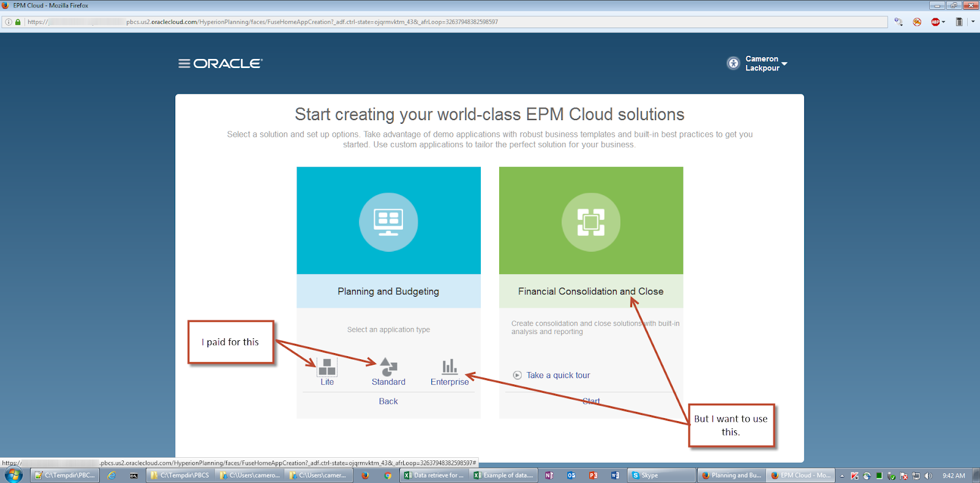Click the Chrome taskbar icon
This screenshot has height=483, width=980.
tap(388, 475)
